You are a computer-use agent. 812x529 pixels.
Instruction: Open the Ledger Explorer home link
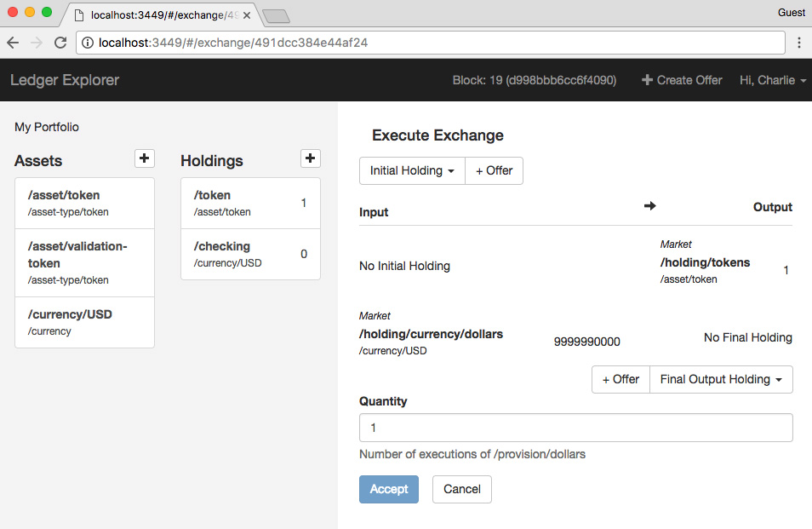(65, 80)
